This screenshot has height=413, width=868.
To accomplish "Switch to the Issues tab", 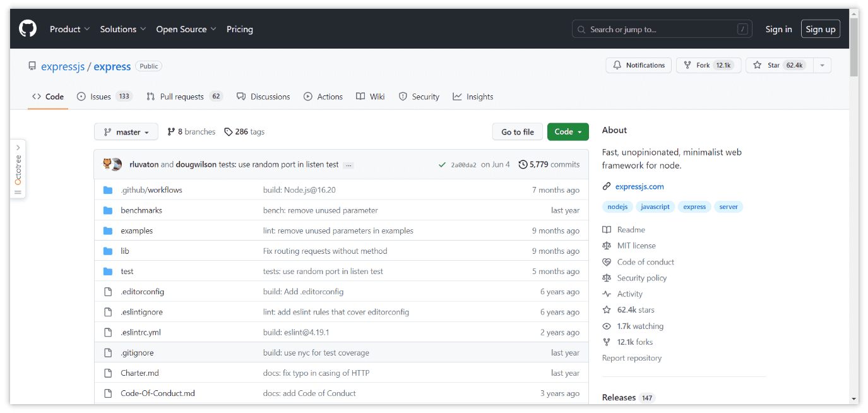I will [105, 97].
